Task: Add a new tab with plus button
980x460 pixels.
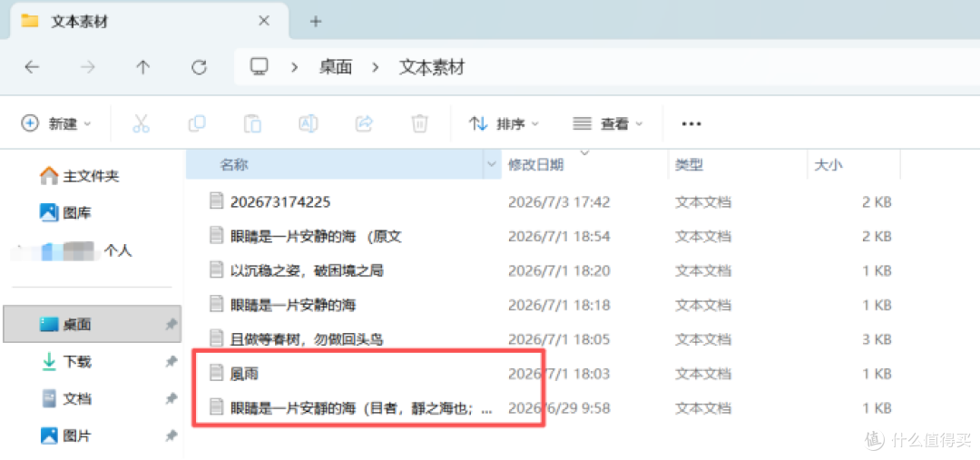Action: 316,21
